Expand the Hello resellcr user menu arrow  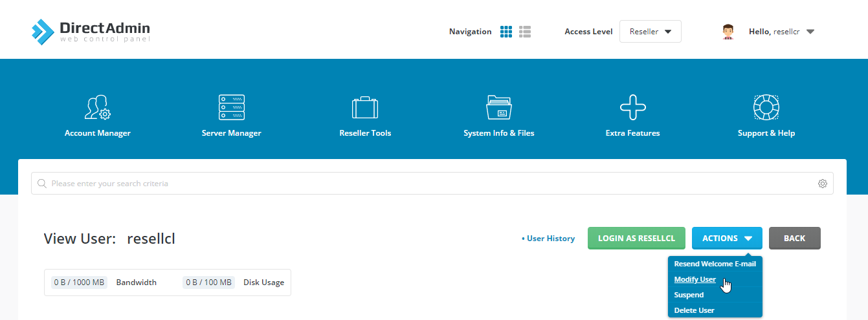point(810,32)
